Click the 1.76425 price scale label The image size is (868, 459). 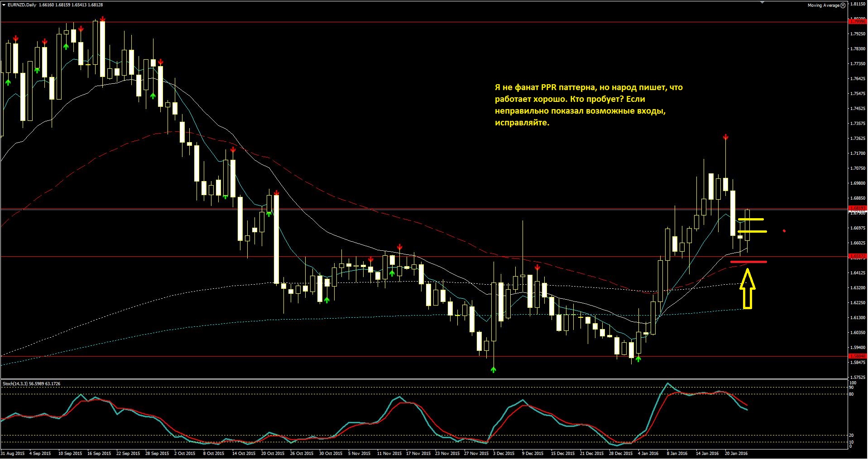(858, 79)
